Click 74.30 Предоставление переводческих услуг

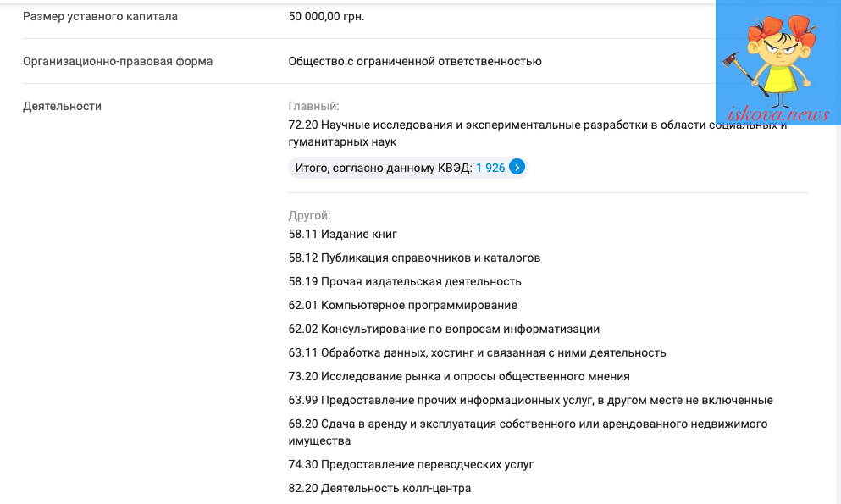(411, 464)
